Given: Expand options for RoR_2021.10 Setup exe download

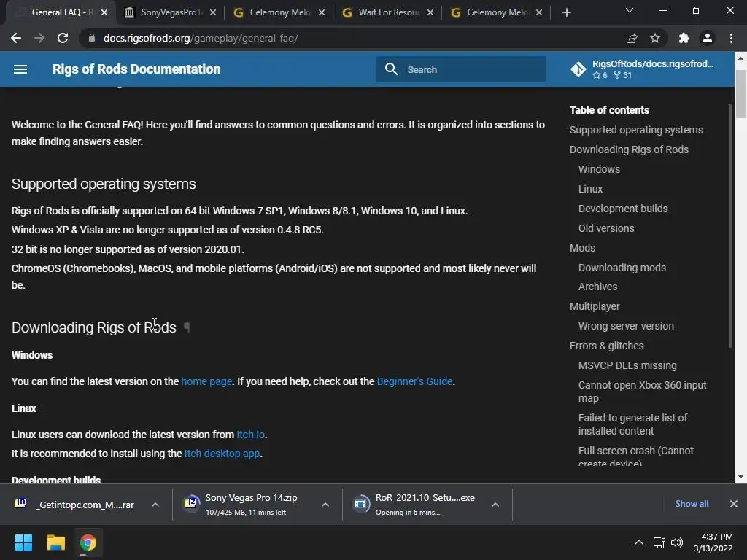Looking at the screenshot, I should 495,505.
